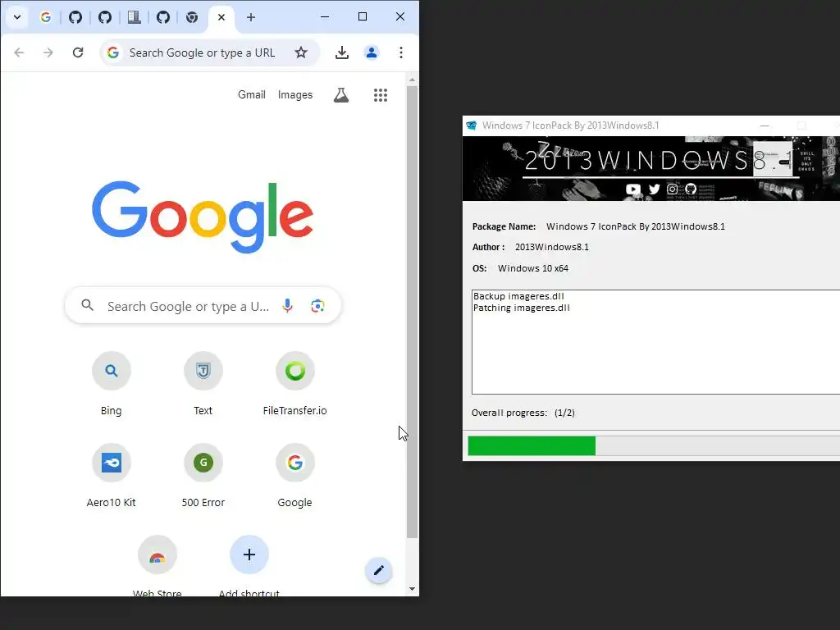This screenshot has width=840, height=630.
Task: Open a new Chrome tab
Action: [251, 17]
